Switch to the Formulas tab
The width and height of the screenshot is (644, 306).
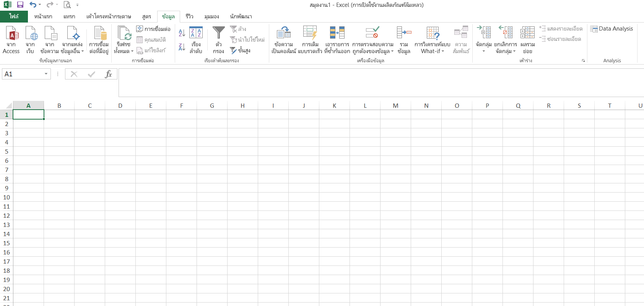pos(146,16)
